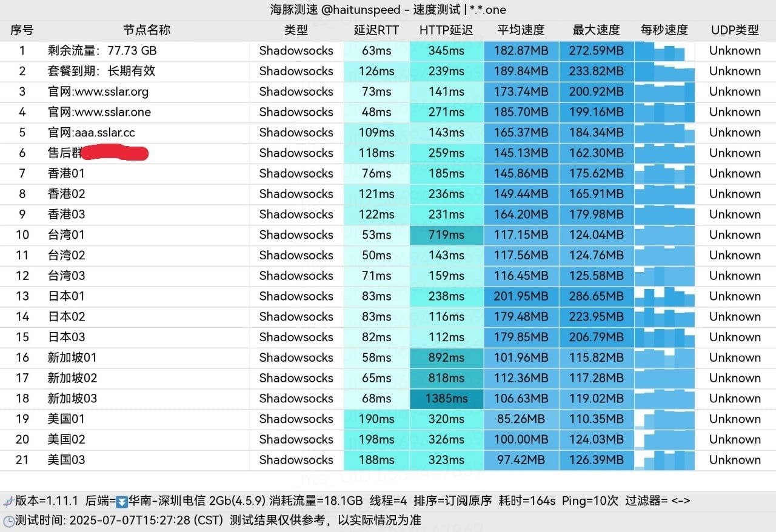Click the Unknown UDP type in the 日本02 row
Screen dimensions: 776x532
point(735,317)
